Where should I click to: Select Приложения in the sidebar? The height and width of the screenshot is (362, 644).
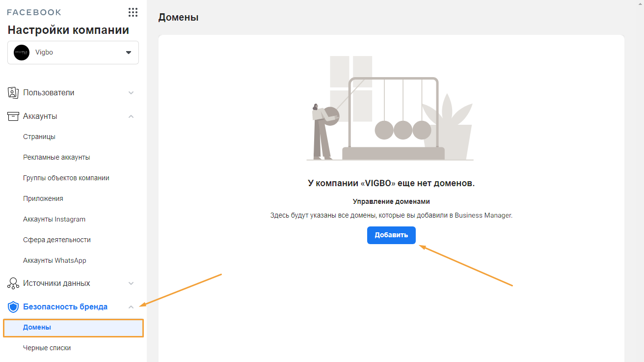(43, 198)
